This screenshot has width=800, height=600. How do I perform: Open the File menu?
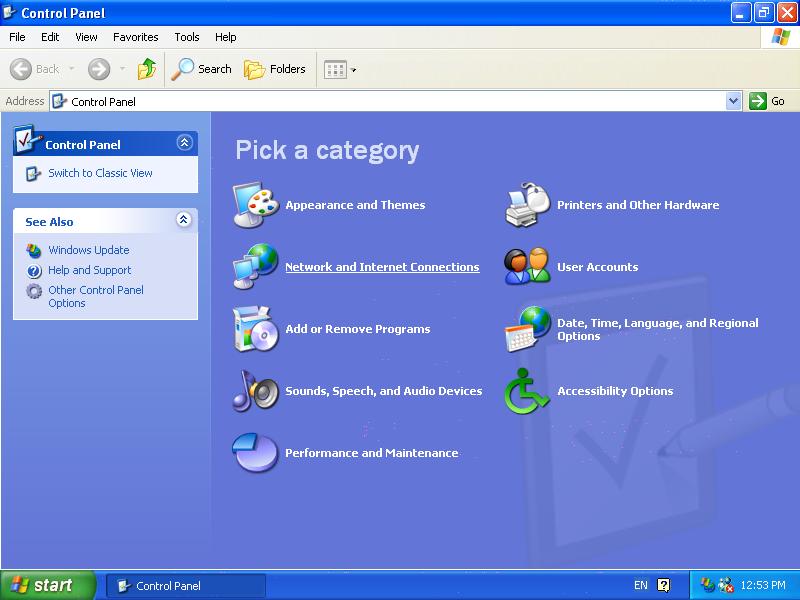17,37
